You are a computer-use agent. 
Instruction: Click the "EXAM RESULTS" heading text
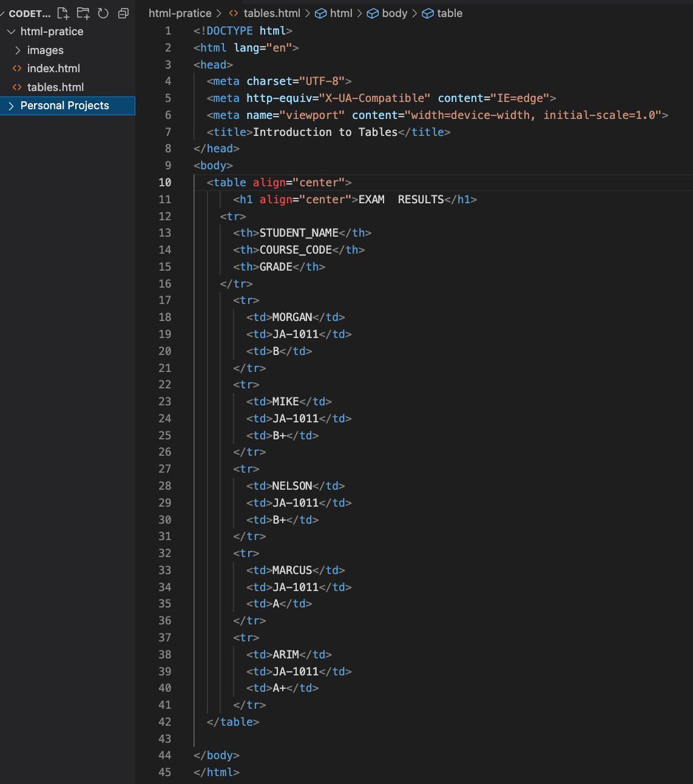coord(401,199)
